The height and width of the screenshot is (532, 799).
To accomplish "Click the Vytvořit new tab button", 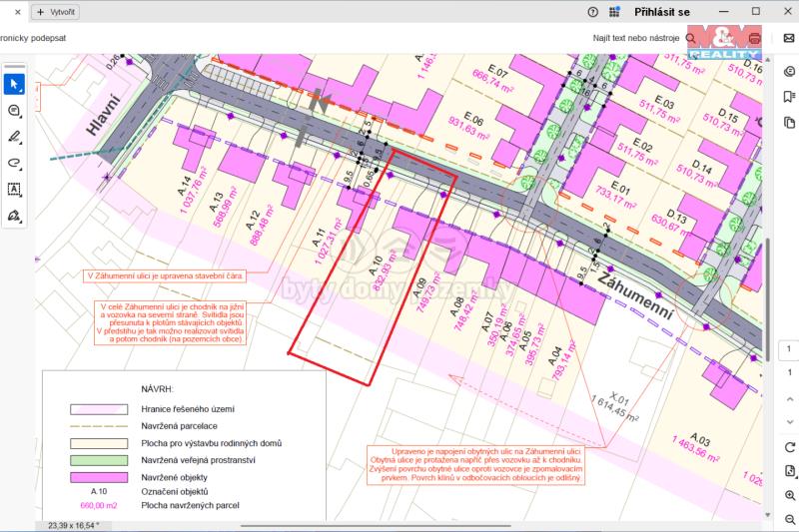I will tap(56, 13).
